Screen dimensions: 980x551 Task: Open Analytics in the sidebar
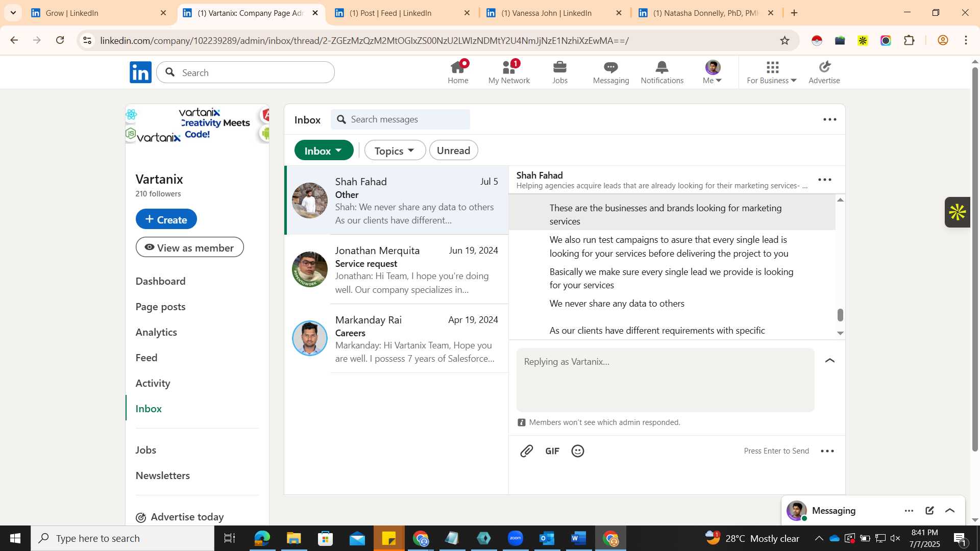(156, 332)
